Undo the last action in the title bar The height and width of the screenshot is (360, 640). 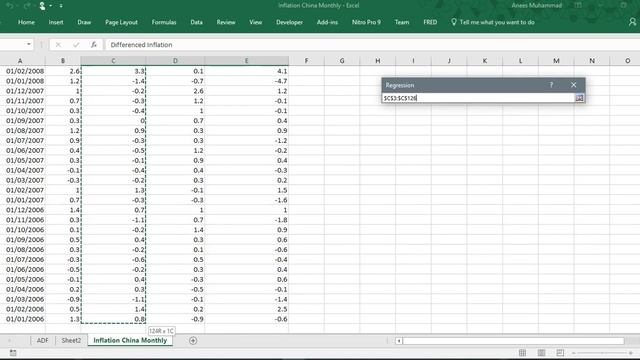click(x=10, y=6)
